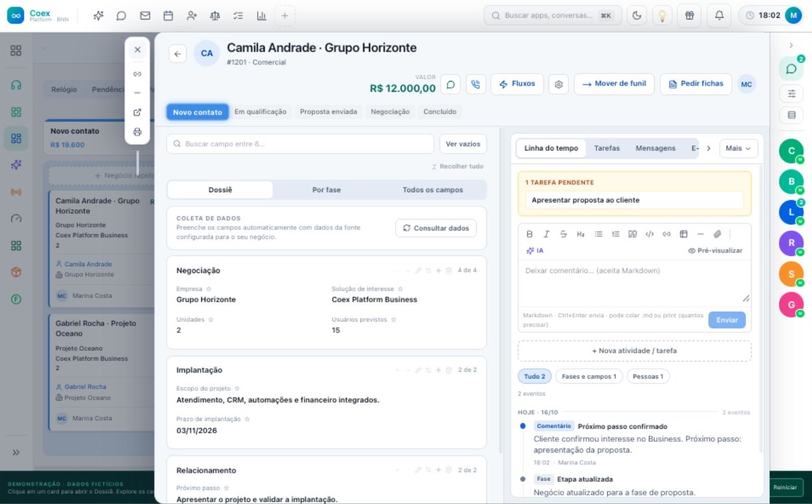Click the Enviar button

point(727,320)
